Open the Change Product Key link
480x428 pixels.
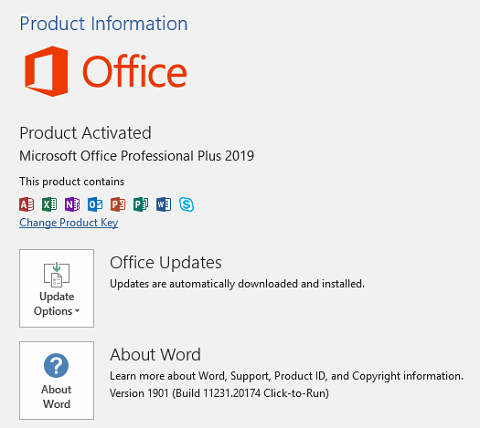(69, 222)
